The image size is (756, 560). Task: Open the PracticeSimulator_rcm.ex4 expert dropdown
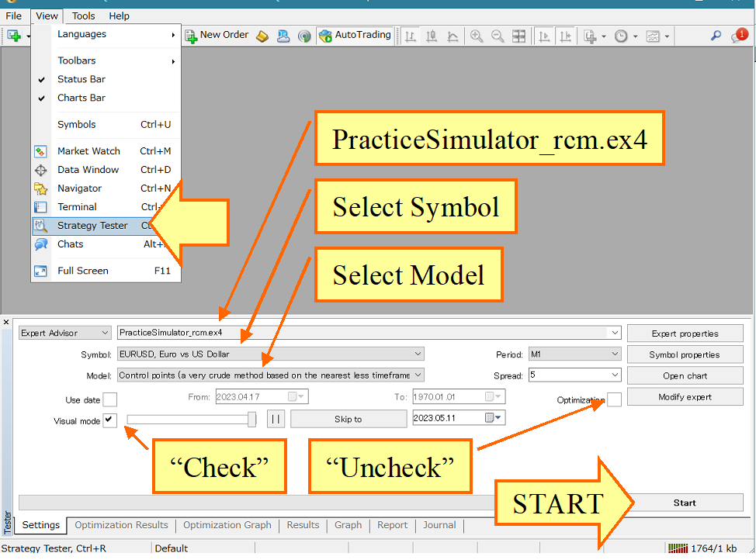point(369,333)
